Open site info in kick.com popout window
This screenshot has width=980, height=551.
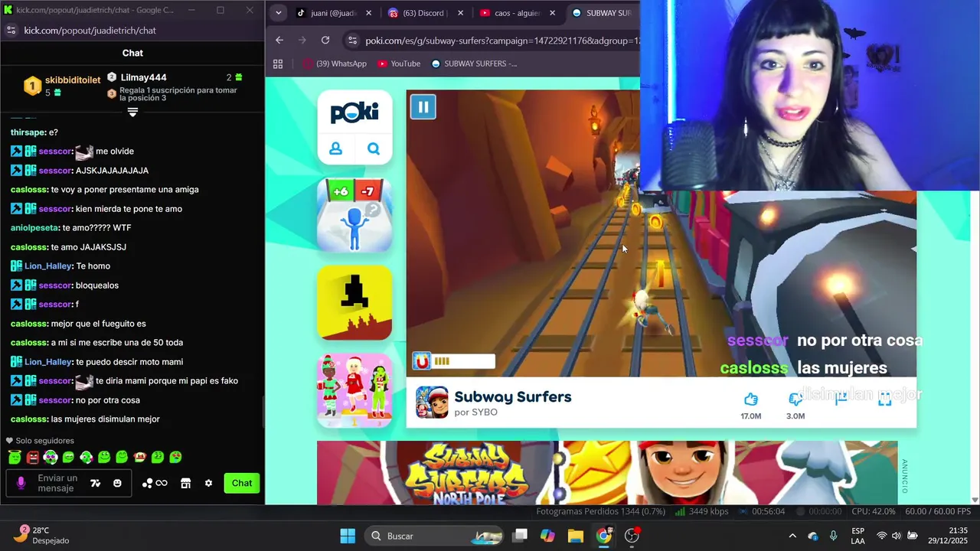(x=11, y=31)
